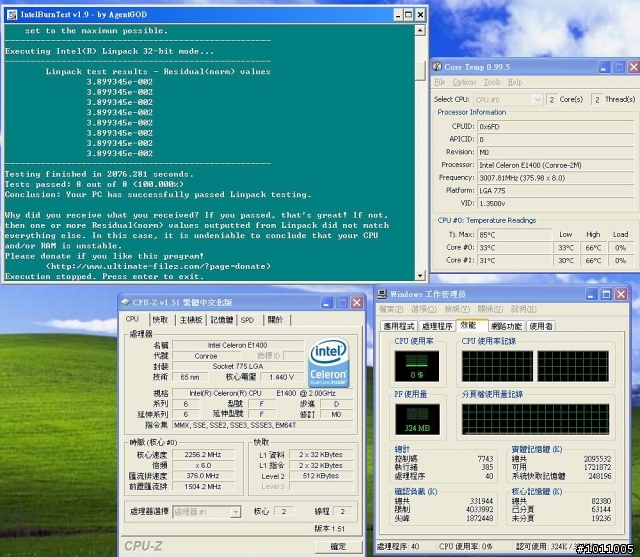The height and width of the screenshot is (557, 640).
Task: Close the CPU-Z window
Action: (x=357, y=303)
